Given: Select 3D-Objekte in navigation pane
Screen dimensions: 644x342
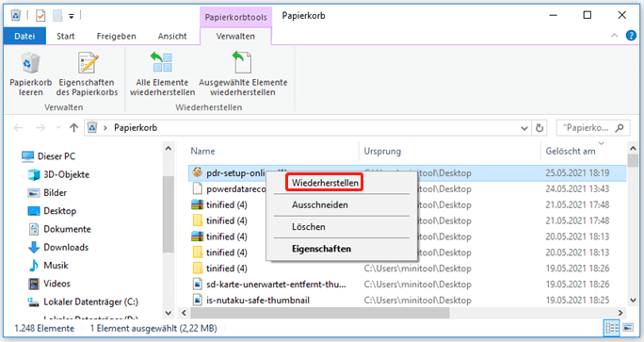Looking at the screenshot, I should pyautogui.click(x=58, y=174).
